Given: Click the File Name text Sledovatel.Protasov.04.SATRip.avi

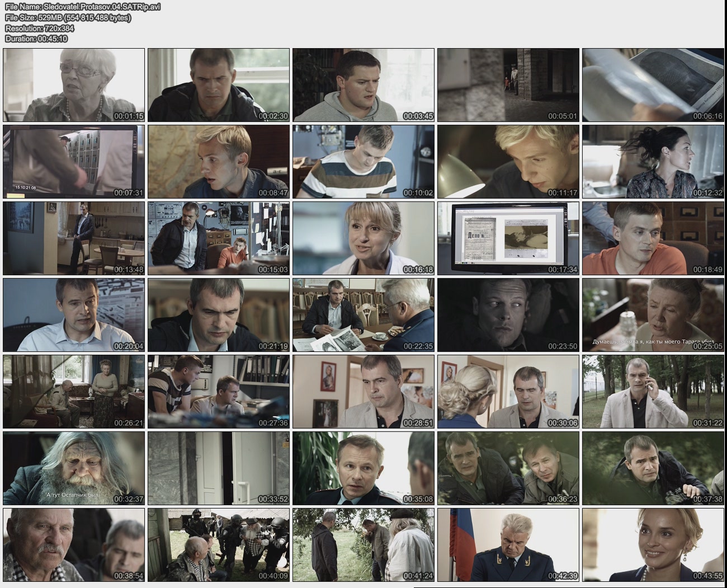Looking at the screenshot, I should pyautogui.click(x=83, y=7).
